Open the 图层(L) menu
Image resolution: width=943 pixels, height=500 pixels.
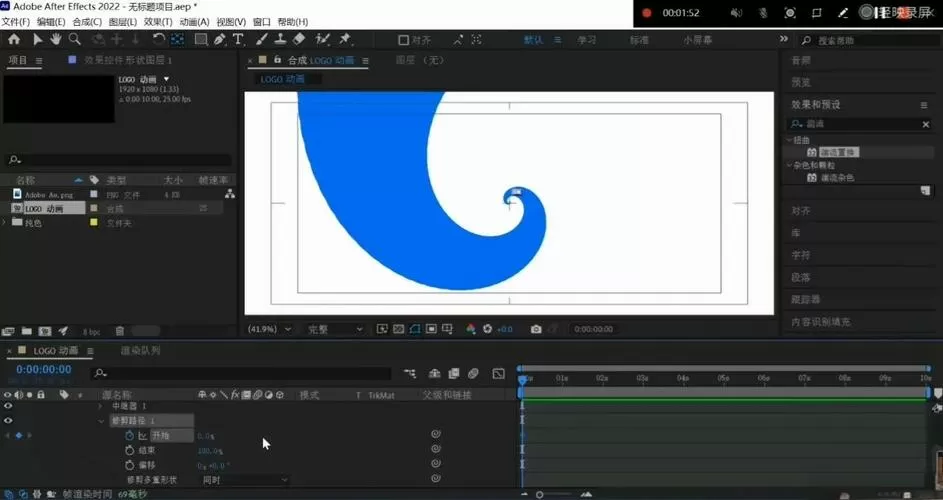(x=123, y=22)
